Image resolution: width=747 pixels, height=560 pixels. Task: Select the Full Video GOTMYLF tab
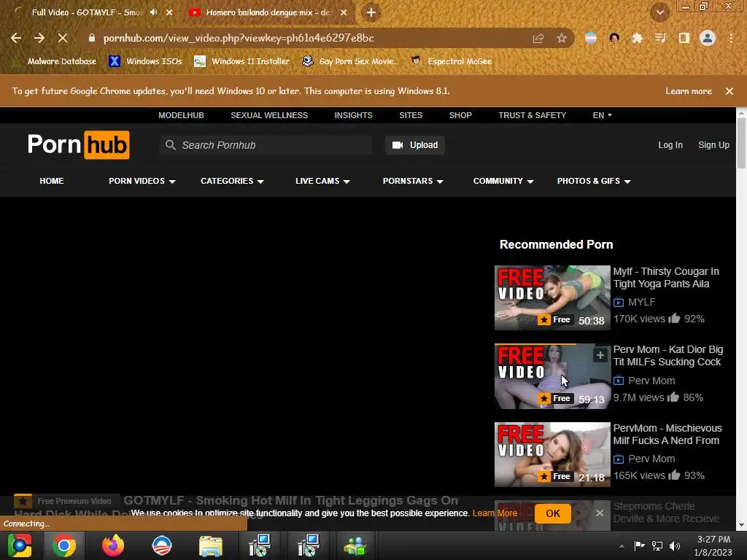[86, 12]
